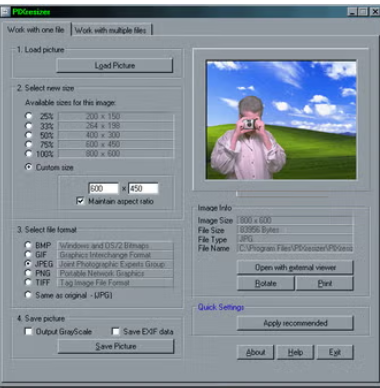Screen dimensions: 380x388
Task: Choose the 75% size option
Action: coord(29,144)
